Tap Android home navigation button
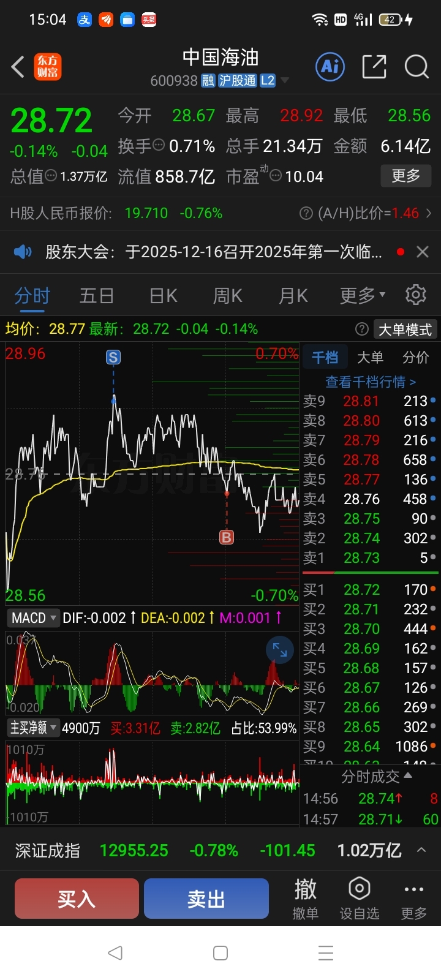Viewport: 441px width, 980px height. point(221,952)
